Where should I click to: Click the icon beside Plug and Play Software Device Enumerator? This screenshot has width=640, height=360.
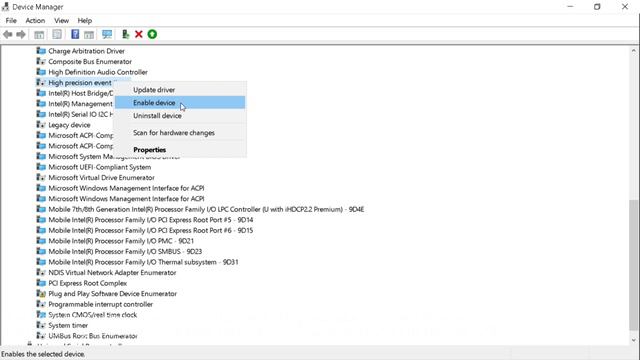click(x=41, y=293)
